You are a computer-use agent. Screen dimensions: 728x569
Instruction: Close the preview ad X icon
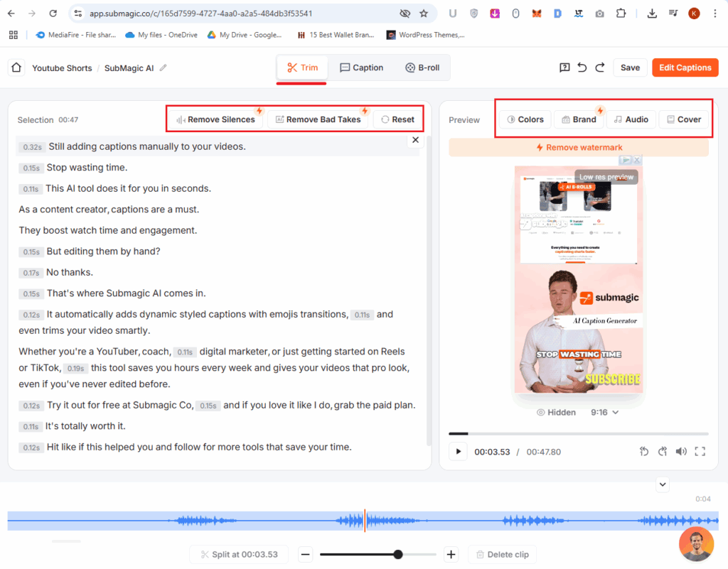(637, 160)
